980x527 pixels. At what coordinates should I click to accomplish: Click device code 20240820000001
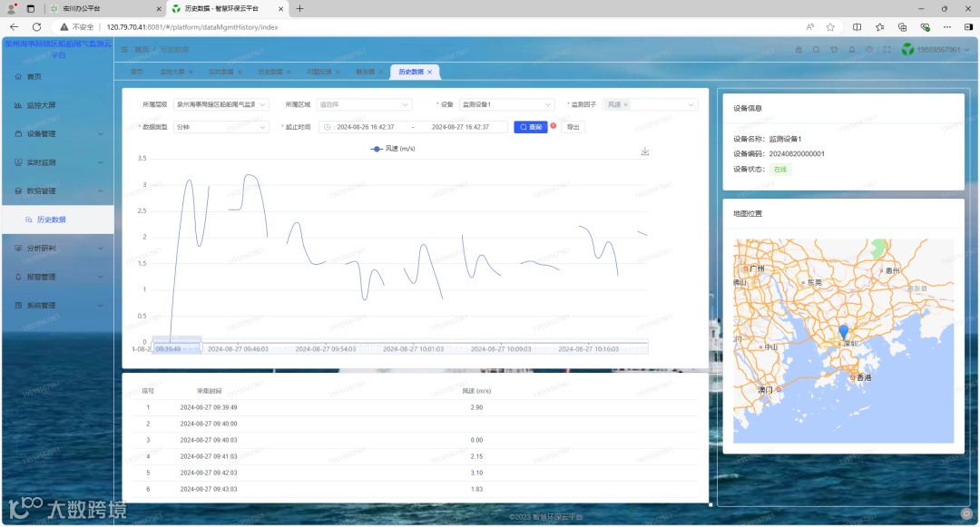point(797,153)
